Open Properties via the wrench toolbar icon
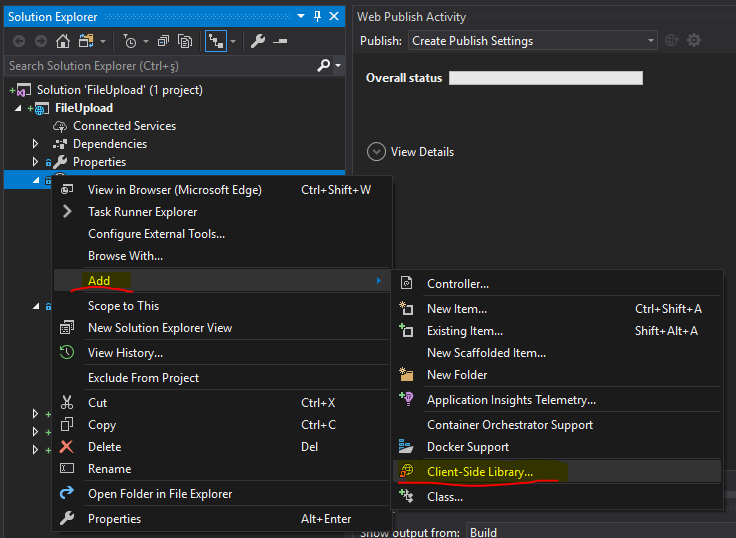This screenshot has height=538, width=736. pos(257,41)
